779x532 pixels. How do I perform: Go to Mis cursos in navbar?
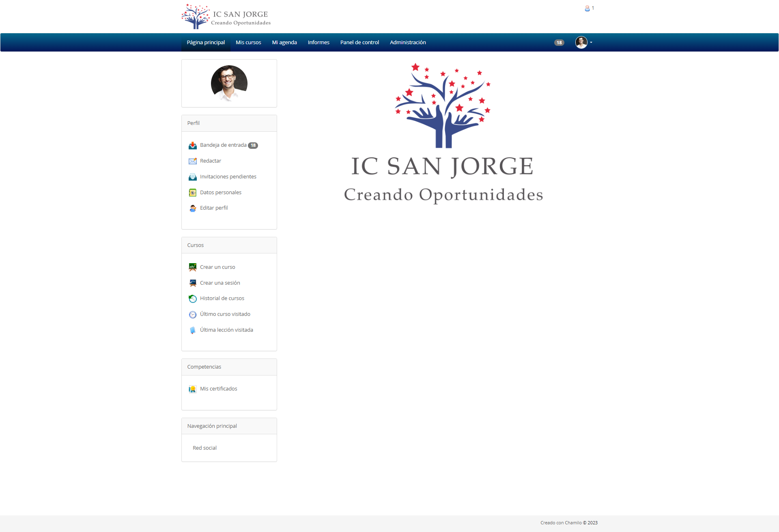tap(248, 42)
